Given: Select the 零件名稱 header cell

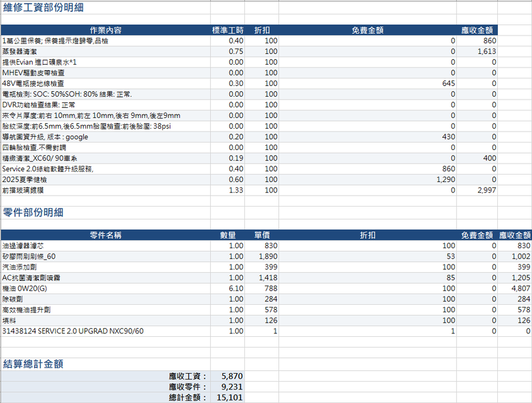Looking at the screenshot, I should 106,235.
